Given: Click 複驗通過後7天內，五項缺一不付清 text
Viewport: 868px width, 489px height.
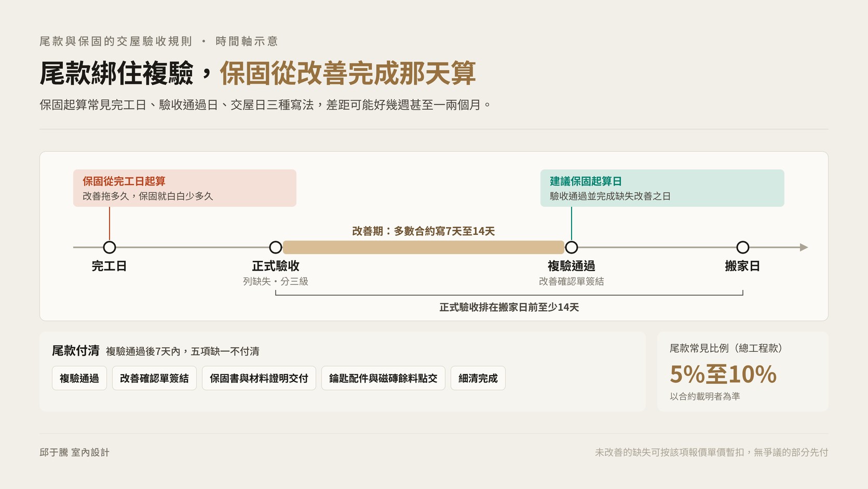Looking at the screenshot, I should point(183,351).
